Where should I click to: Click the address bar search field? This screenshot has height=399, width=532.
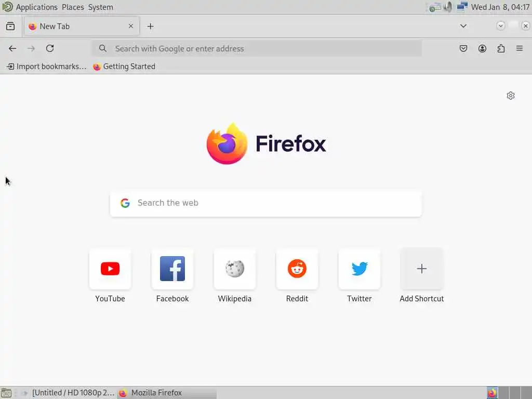point(257,48)
